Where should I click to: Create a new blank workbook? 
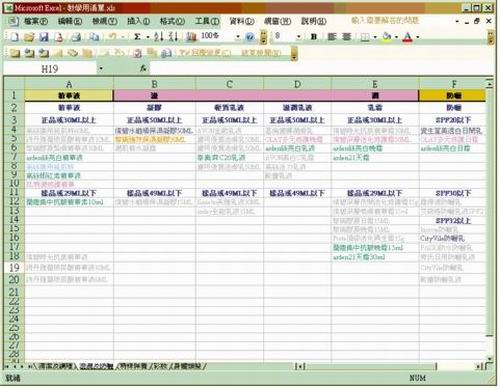(x=14, y=36)
